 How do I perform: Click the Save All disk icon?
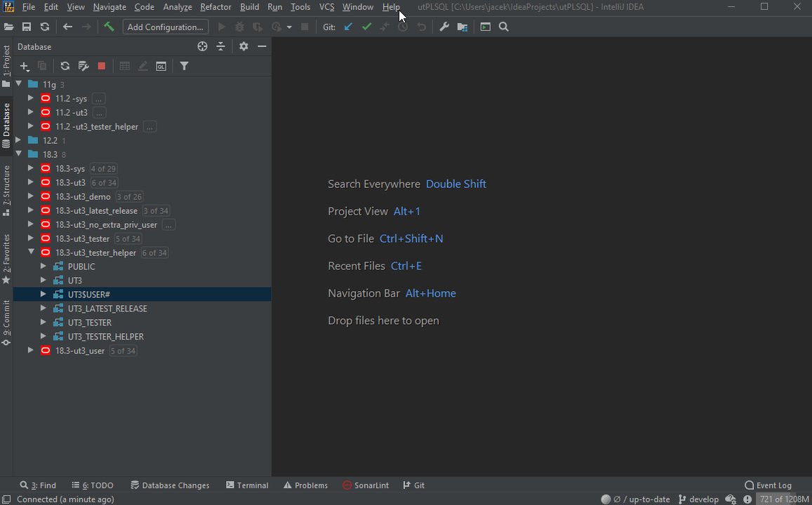[x=27, y=27]
